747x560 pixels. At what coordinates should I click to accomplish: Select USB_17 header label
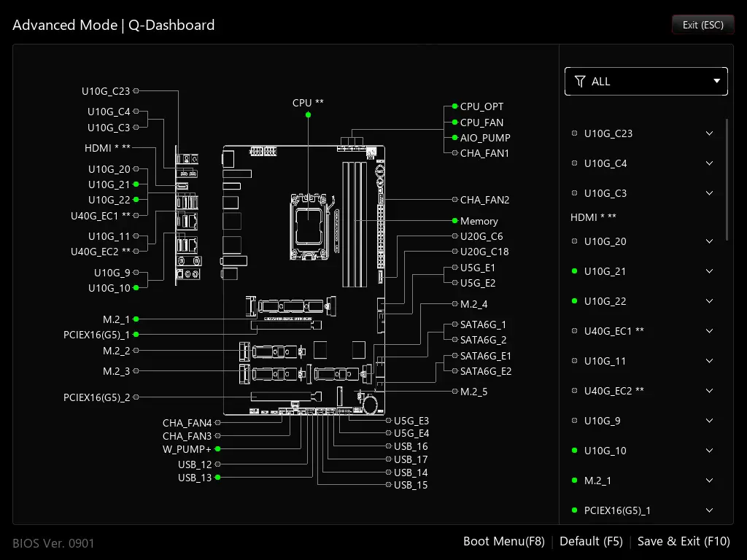coord(411,459)
